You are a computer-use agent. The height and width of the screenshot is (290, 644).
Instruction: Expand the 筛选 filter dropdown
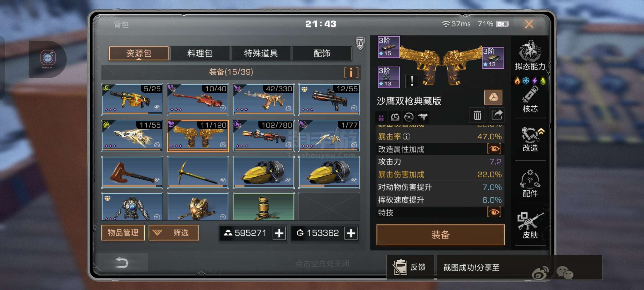tap(174, 233)
